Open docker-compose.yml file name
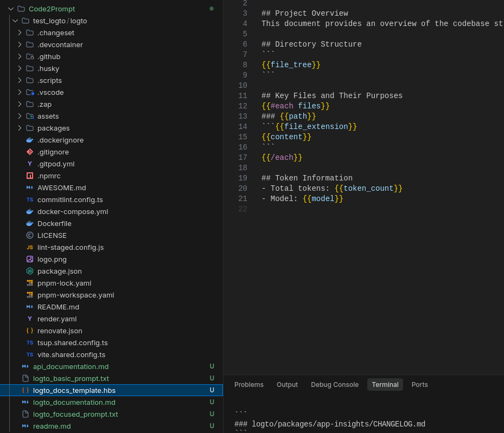 tap(73, 211)
